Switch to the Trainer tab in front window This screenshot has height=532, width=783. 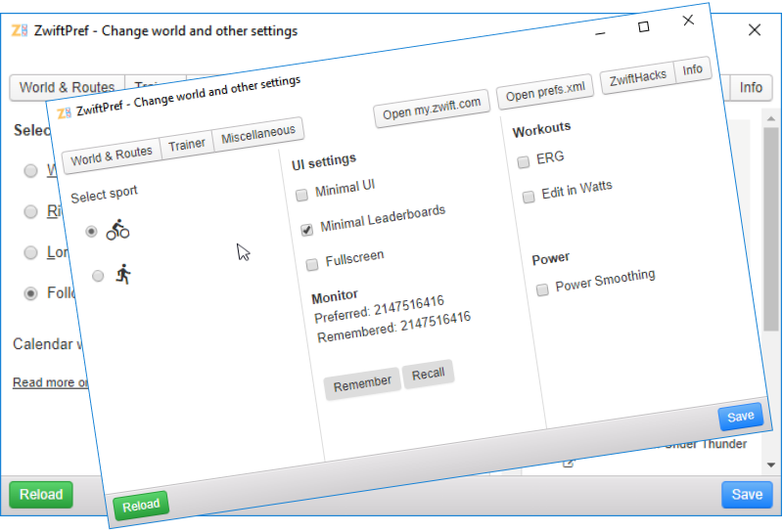(x=186, y=145)
